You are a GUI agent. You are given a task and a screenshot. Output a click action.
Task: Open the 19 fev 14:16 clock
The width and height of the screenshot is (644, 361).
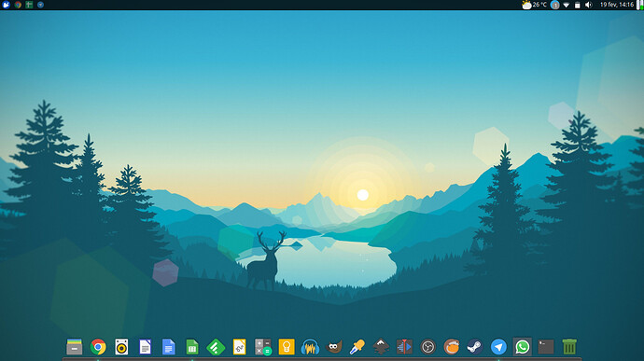point(617,5)
